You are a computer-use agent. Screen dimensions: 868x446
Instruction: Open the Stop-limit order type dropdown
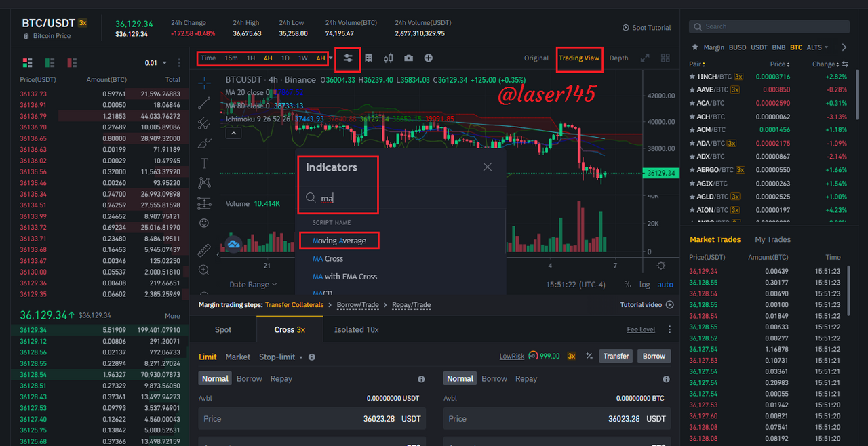(x=281, y=357)
